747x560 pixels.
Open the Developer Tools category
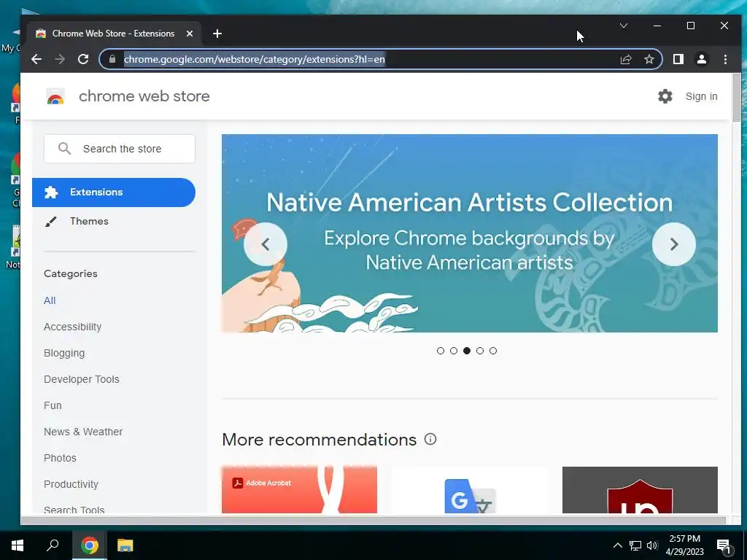(x=82, y=379)
